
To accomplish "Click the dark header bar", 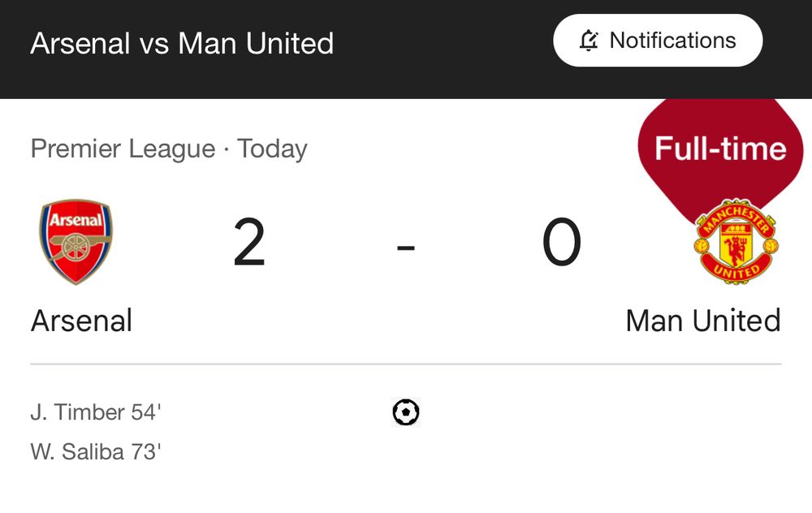I will pyautogui.click(x=405, y=50).
